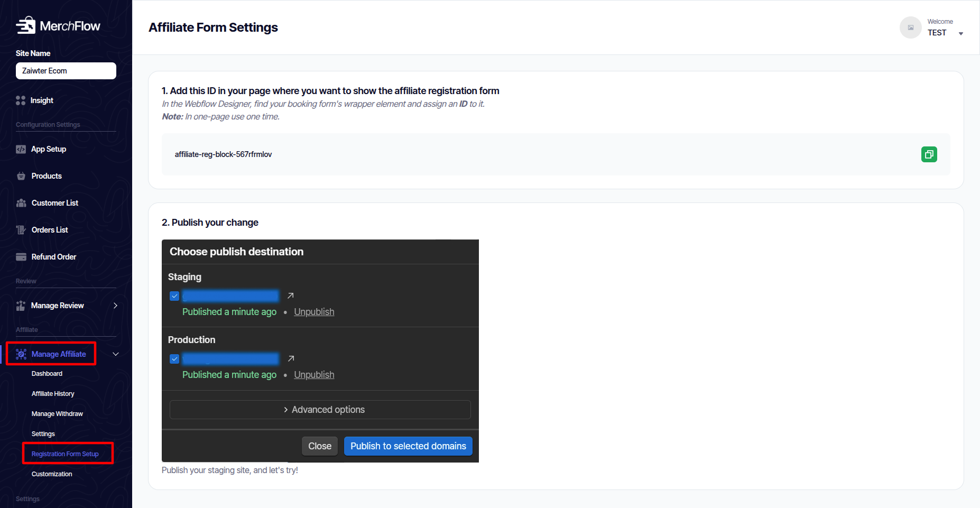Open Staging domain external link arrow
Screen dimensions: 980x508
[290, 295]
